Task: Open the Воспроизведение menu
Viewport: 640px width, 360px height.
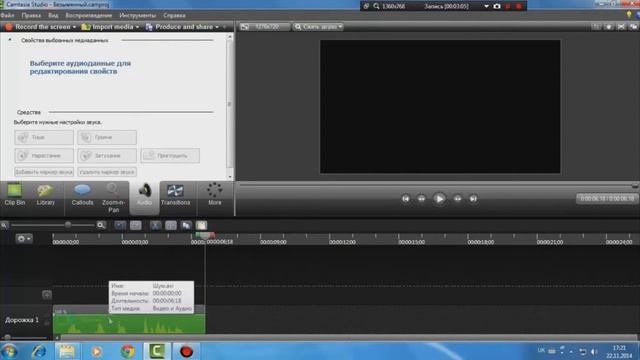Action: point(89,16)
